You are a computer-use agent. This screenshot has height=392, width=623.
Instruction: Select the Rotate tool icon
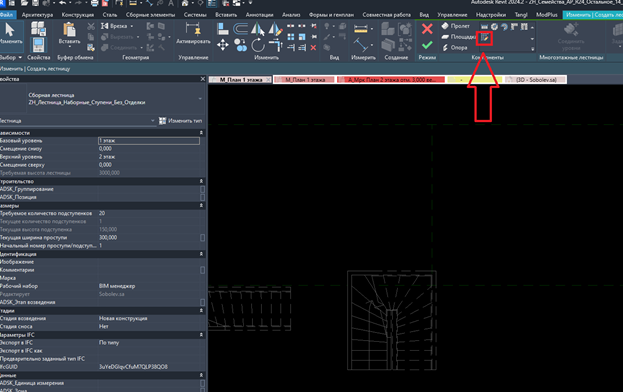[258, 45]
